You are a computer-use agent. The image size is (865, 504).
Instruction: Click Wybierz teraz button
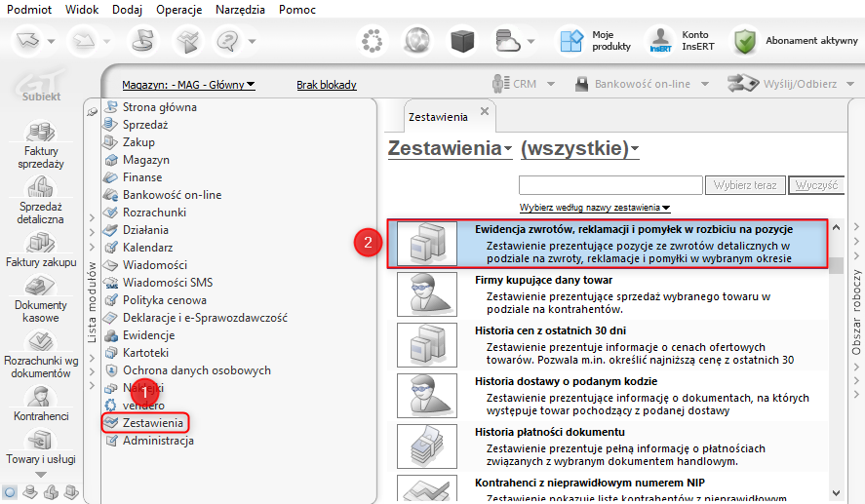pyautogui.click(x=745, y=185)
